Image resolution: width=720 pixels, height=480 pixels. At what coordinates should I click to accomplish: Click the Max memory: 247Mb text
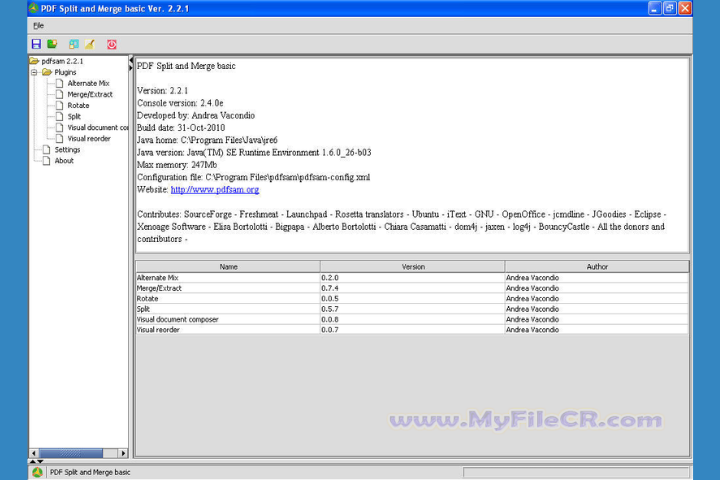177,165
